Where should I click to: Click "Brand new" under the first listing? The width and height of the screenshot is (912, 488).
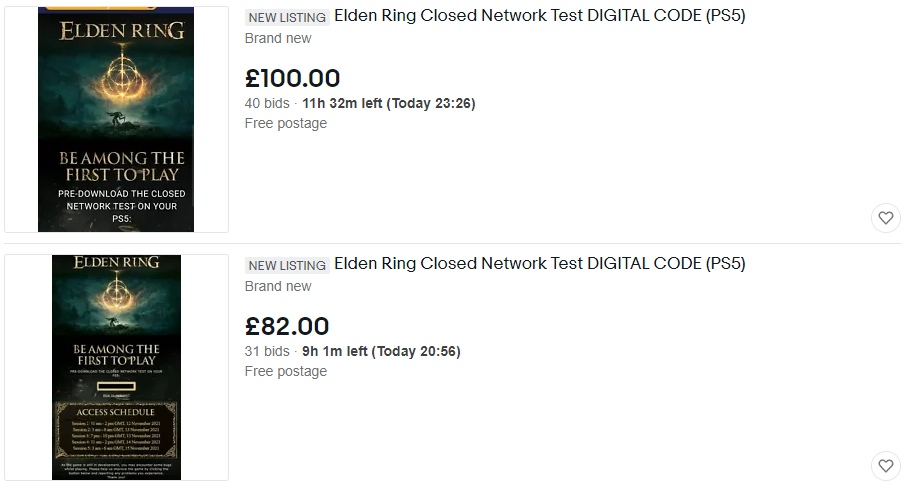point(278,38)
